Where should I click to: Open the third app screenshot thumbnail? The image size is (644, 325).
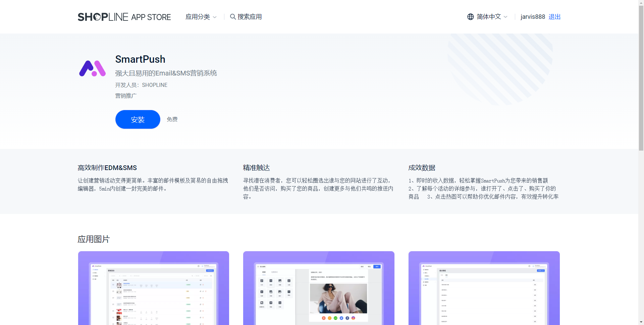click(x=484, y=288)
